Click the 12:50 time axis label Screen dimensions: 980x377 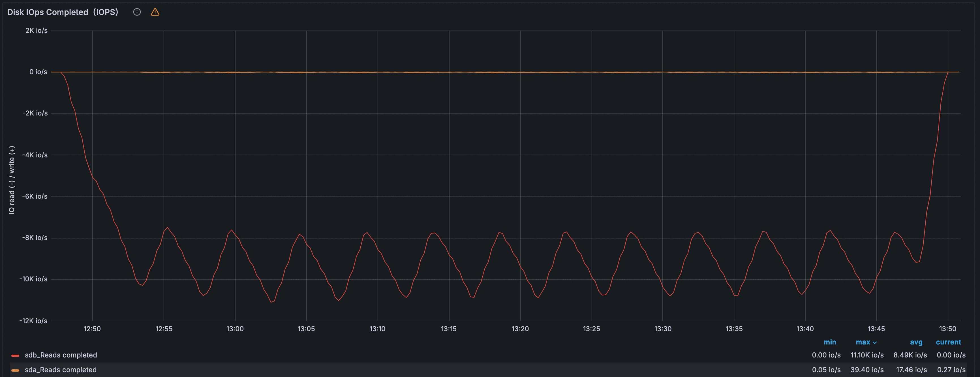[x=92, y=329]
